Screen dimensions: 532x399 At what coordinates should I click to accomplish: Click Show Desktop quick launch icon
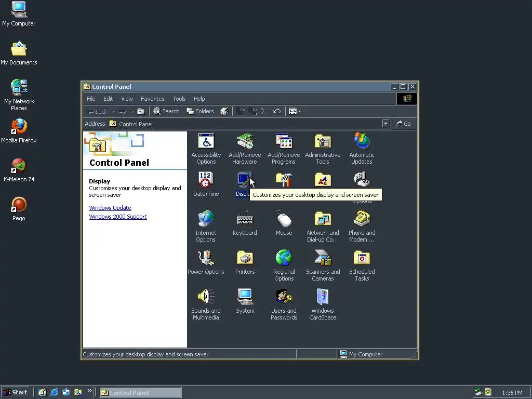pyautogui.click(x=42, y=393)
